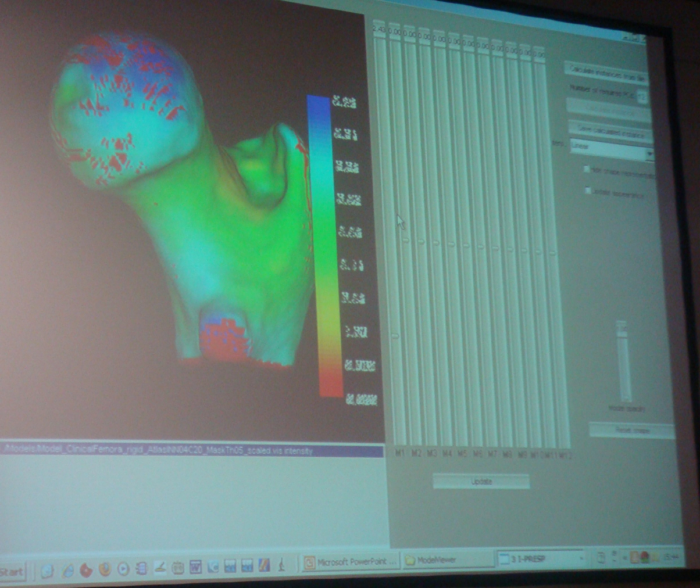Viewport: 700px width, 588px height.
Task: Expand the 3 I-PRESP taskbar group
Action: click(x=540, y=558)
